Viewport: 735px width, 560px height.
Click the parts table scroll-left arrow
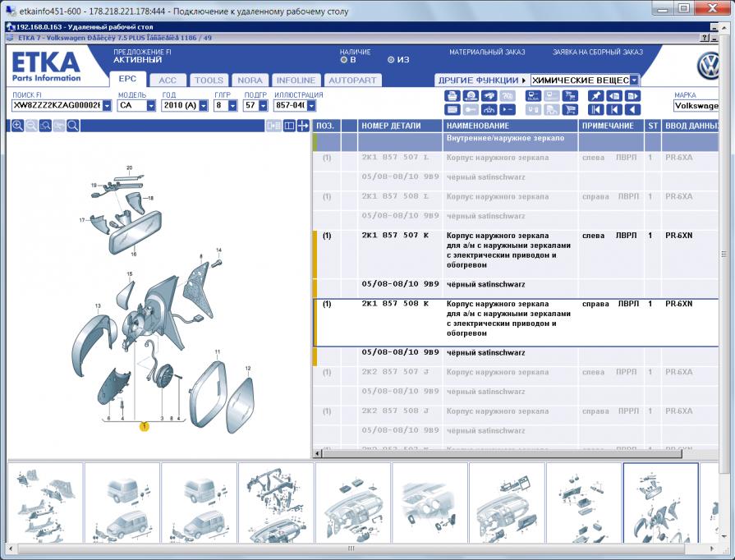click(318, 453)
